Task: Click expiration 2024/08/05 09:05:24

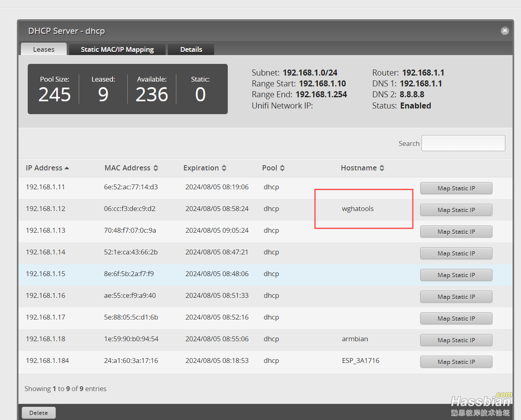Action: click(x=217, y=230)
